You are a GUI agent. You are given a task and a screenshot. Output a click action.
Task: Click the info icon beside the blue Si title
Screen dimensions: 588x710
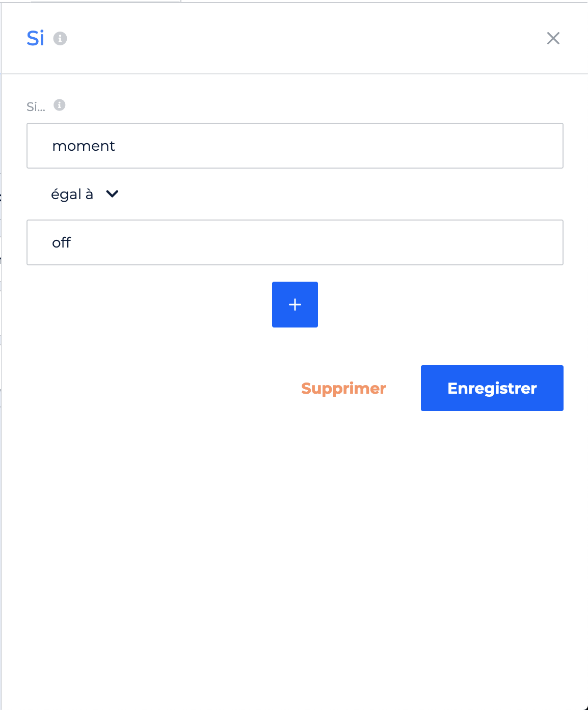[60, 38]
